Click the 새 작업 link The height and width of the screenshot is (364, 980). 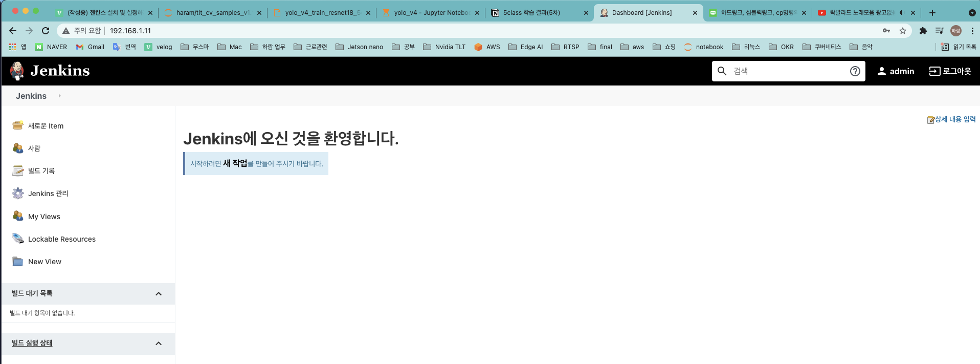(235, 163)
